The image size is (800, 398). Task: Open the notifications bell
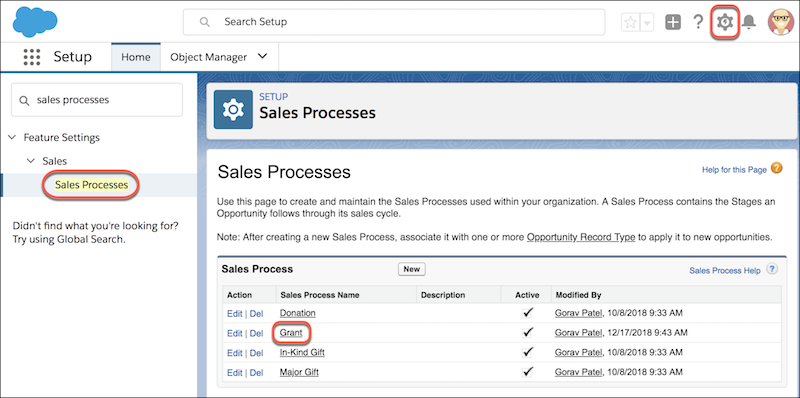point(748,22)
